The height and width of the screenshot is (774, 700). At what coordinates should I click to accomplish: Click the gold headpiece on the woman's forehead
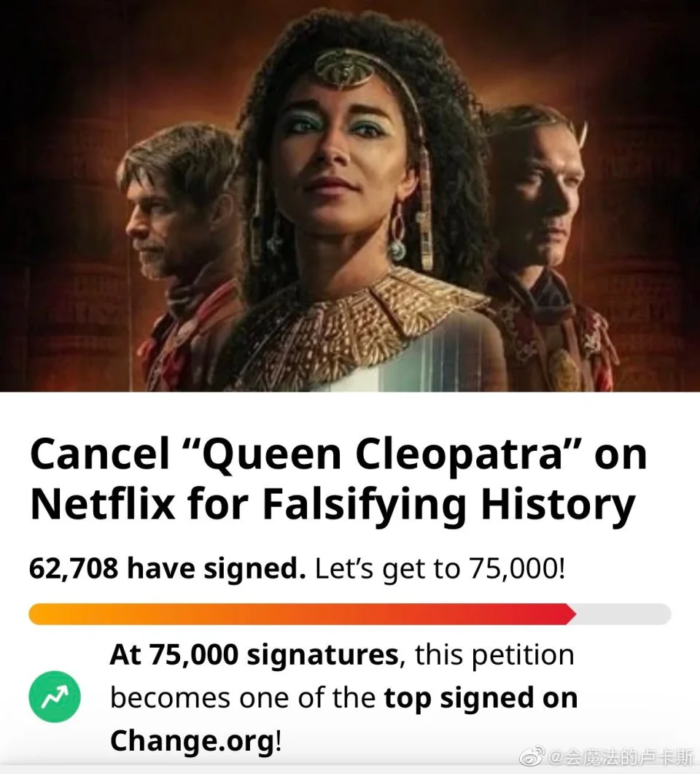[344, 71]
